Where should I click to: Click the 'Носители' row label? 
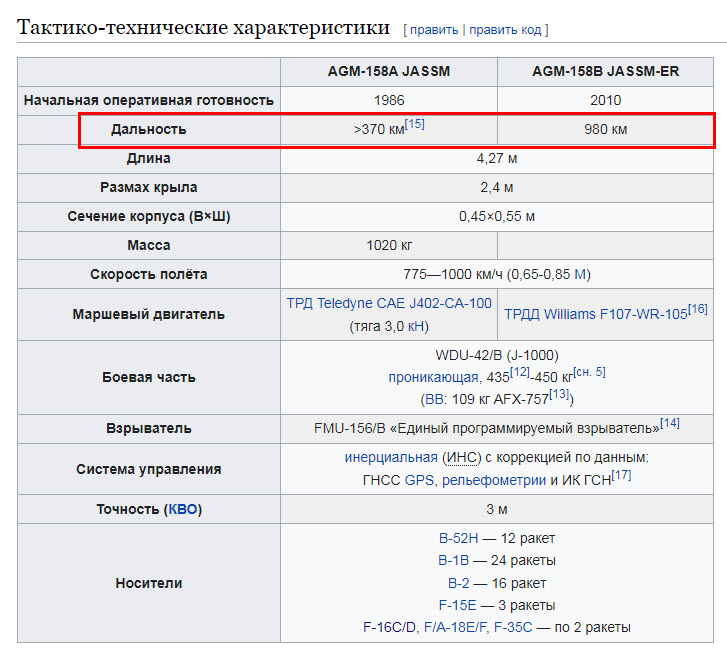coord(149,583)
